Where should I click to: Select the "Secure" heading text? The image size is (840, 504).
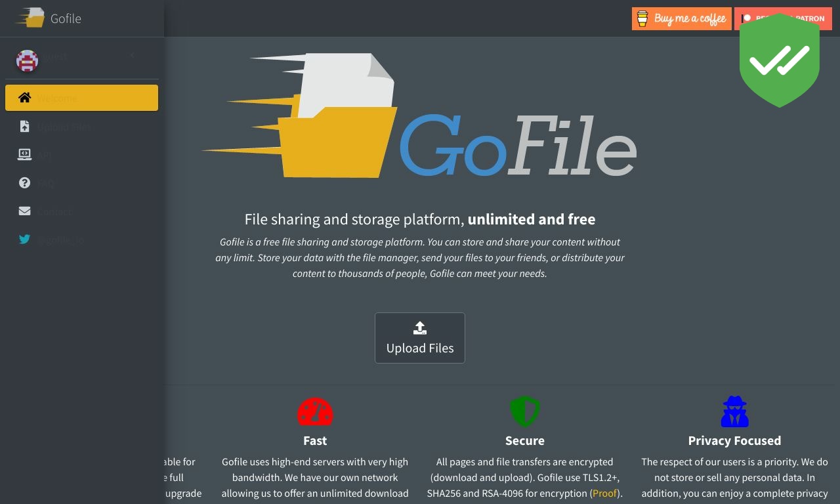coord(525,440)
